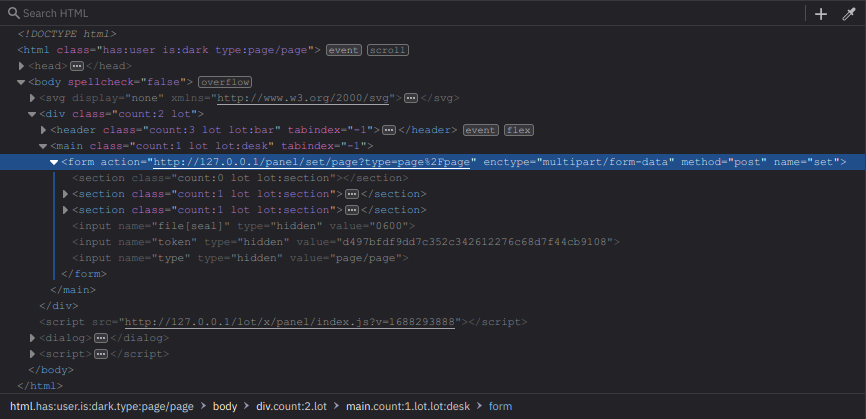Viewport: 866px width, 419px height.
Task: Click the scroll badge on html tag
Action: point(388,50)
